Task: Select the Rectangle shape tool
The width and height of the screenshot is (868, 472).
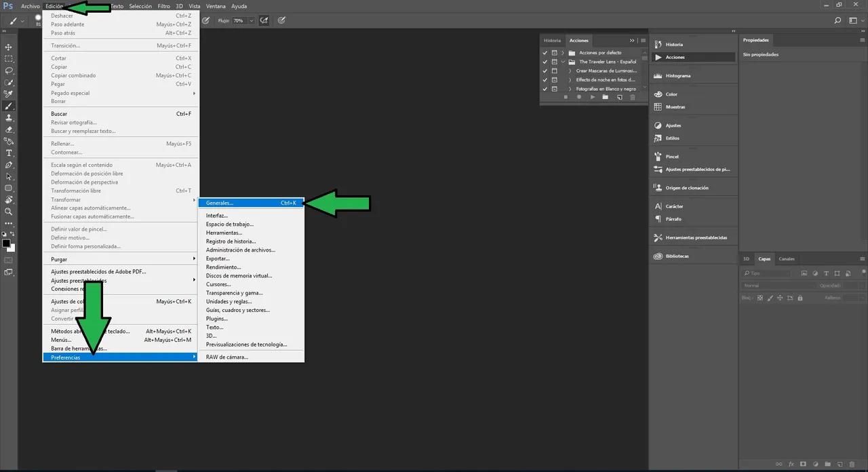Action: (x=9, y=188)
